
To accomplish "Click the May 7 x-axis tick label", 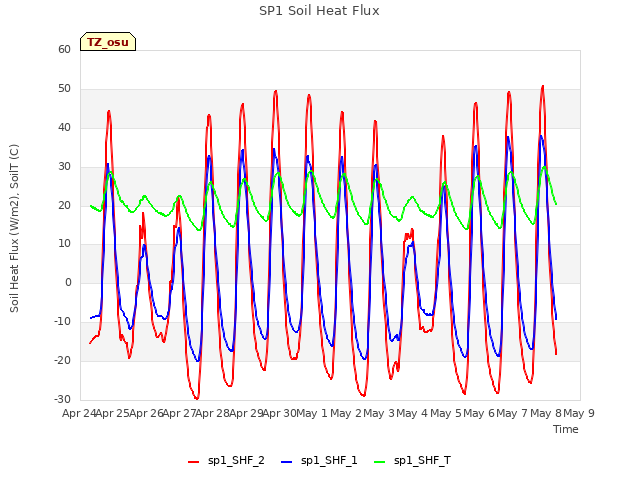I will [512, 413].
